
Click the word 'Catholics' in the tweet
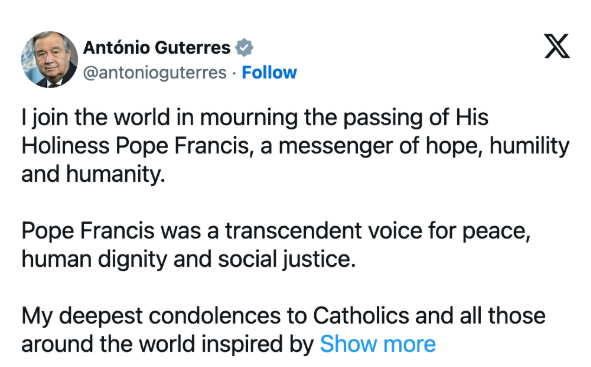pos(361,315)
